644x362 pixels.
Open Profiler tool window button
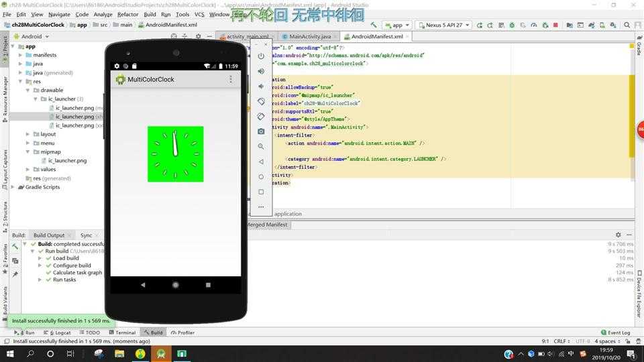click(182, 333)
